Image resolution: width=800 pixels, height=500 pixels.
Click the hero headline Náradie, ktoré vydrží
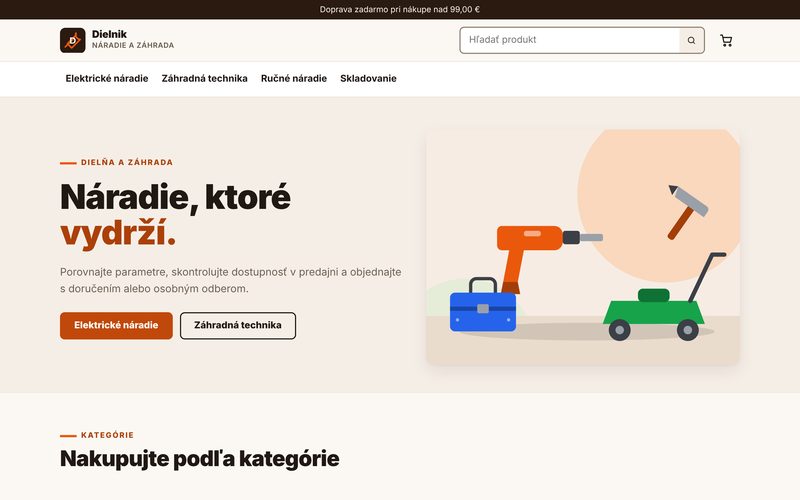176,215
